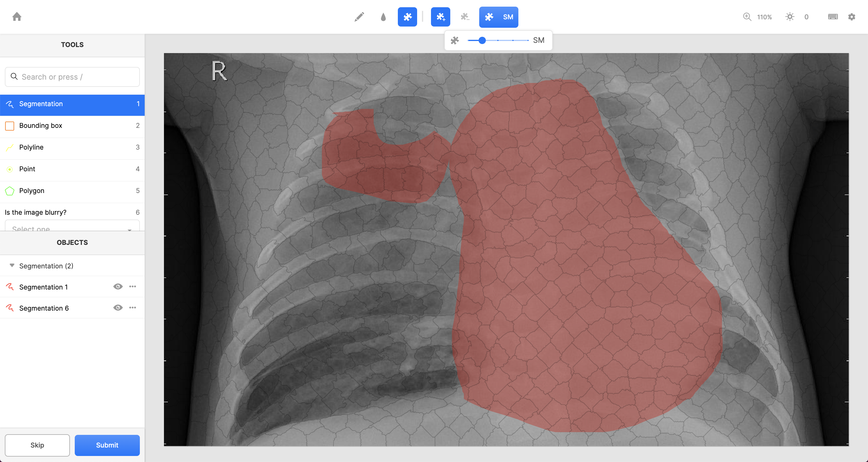Open more options for Segmentation 6

[x=132, y=308]
